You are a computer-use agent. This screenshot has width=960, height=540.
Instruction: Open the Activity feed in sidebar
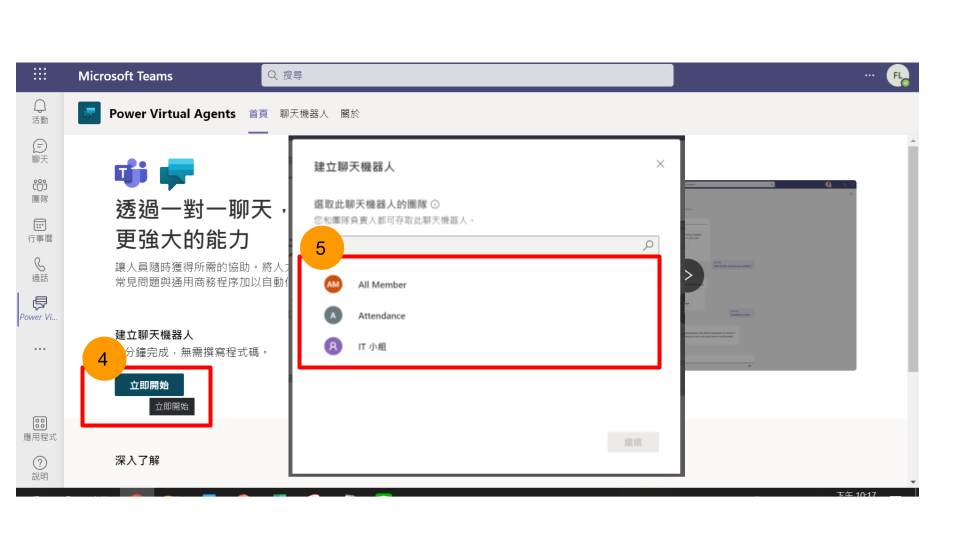(x=40, y=111)
